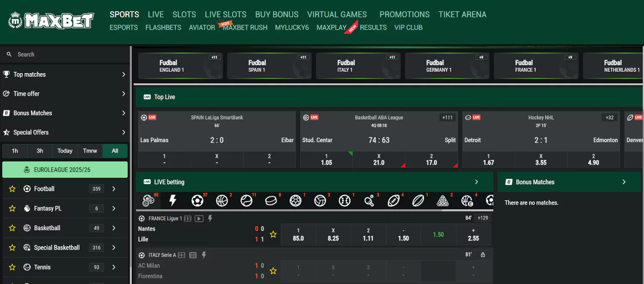Select the 1h time filter

click(15, 151)
